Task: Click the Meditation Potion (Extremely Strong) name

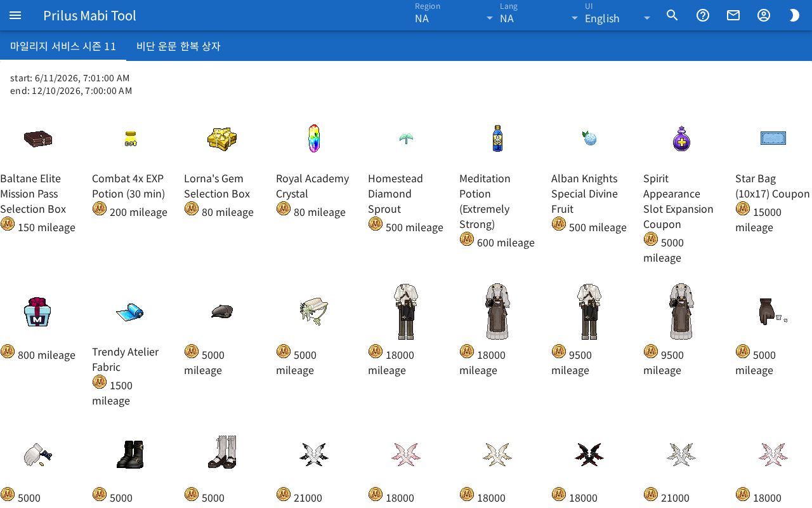Action: pyautogui.click(x=485, y=201)
